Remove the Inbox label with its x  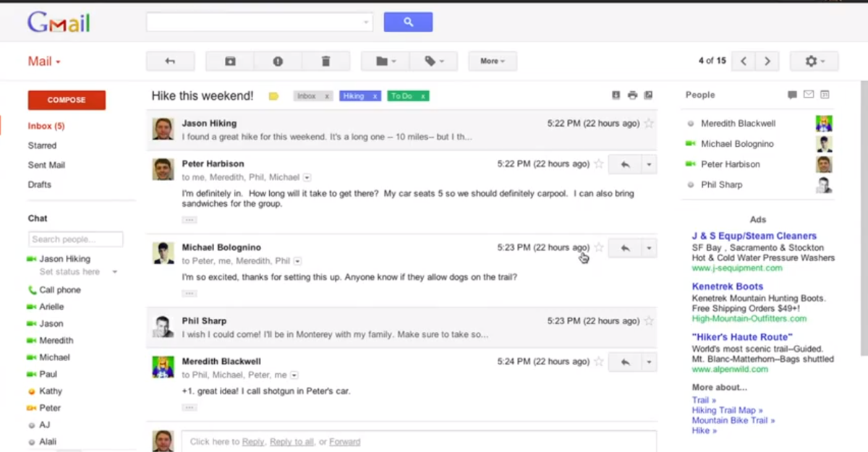[x=327, y=96]
